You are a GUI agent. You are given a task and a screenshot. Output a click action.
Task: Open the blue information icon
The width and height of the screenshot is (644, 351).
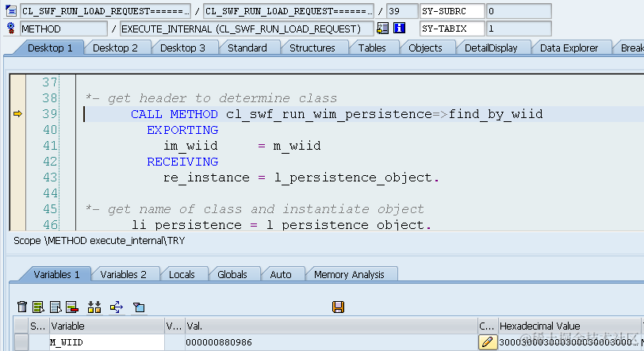coord(399,29)
